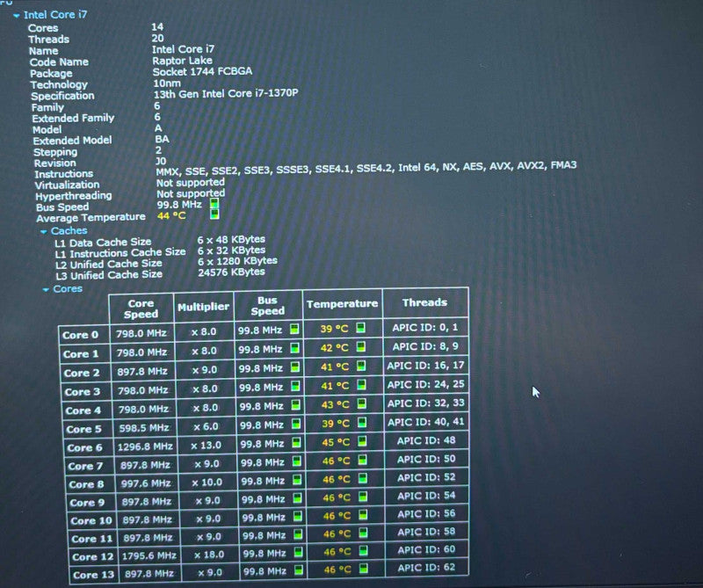
Task: Select the APIC ID: 40, 41 cell
Action: tap(426, 422)
